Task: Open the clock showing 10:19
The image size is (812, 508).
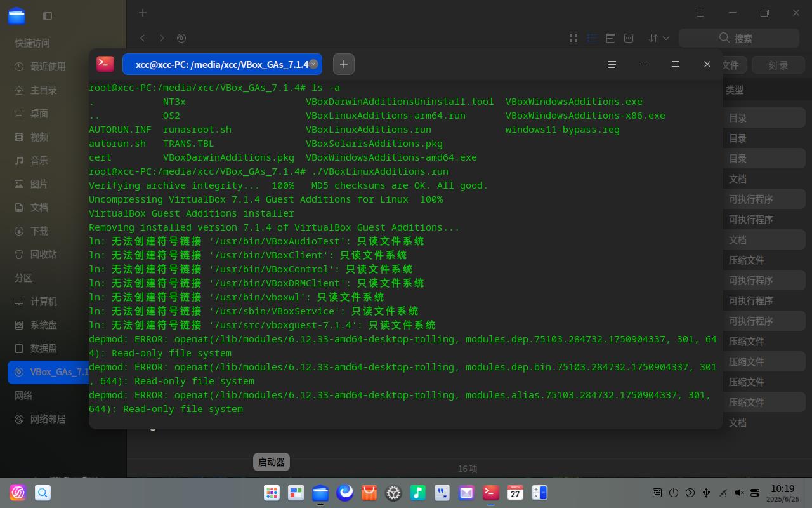Action: click(782, 493)
